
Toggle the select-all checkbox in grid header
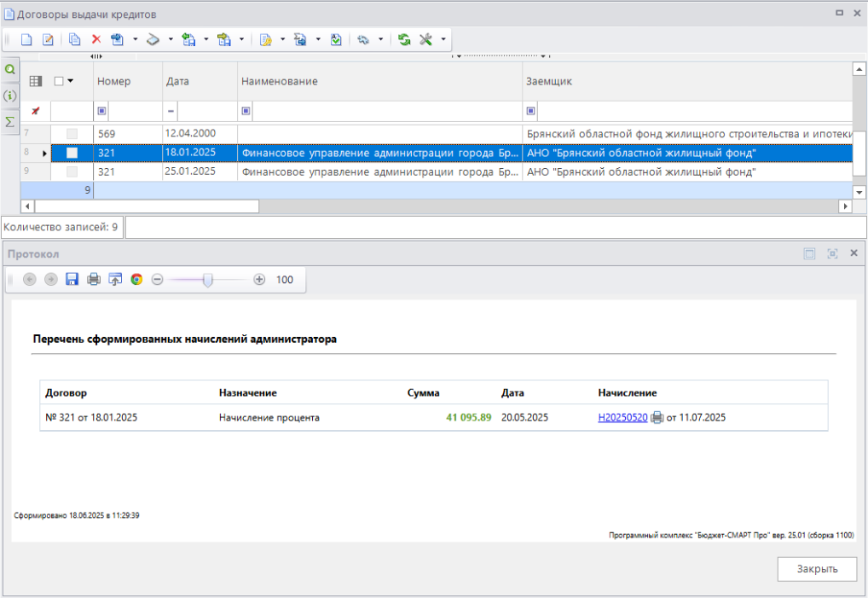[x=58, y=81]
